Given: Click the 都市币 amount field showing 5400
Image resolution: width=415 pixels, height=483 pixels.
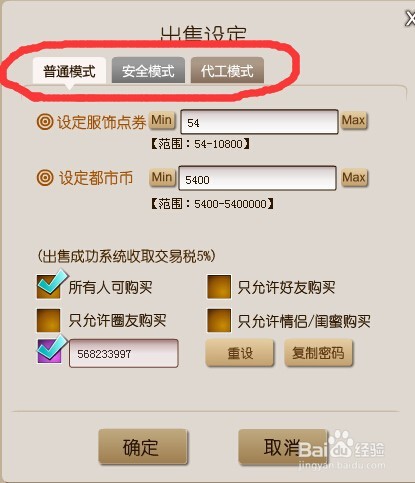Looking at the screenshot, I should pyautogui.click(x=257, y=178).
